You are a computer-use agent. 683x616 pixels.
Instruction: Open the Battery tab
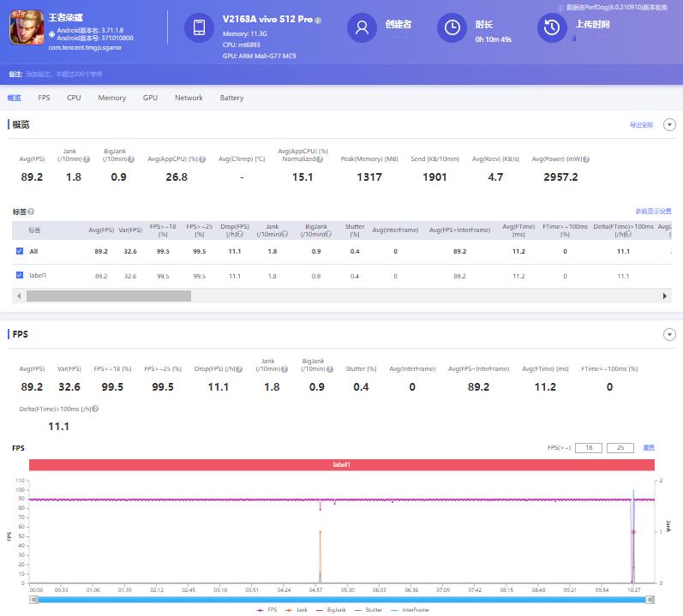click(231, 98)
